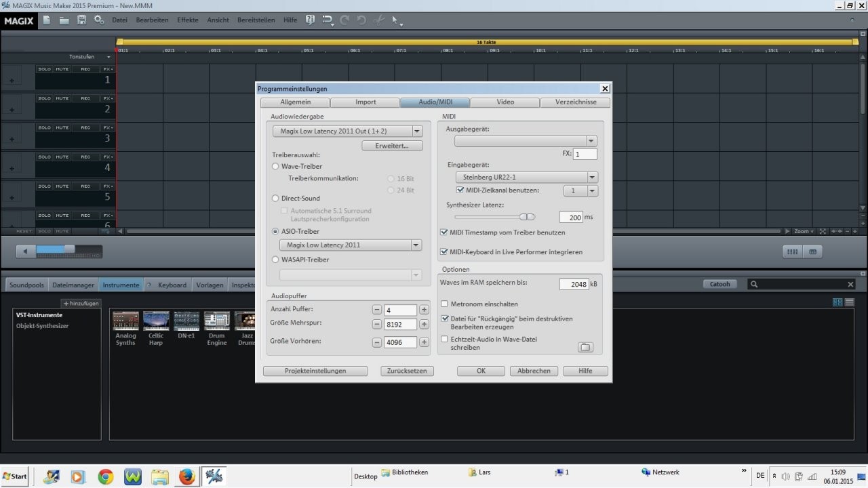Select the Drum Engine instrument icon

pyautogui.click(x=217, y=321)
